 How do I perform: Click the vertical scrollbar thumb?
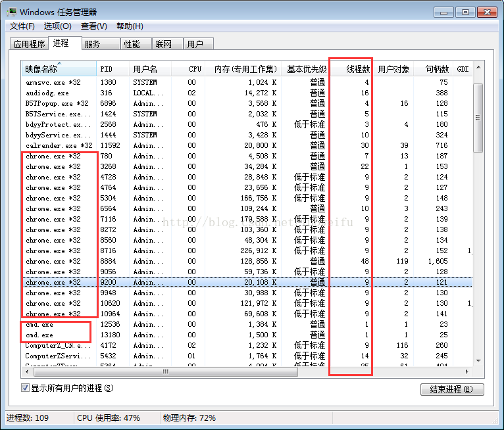point(478,118)
